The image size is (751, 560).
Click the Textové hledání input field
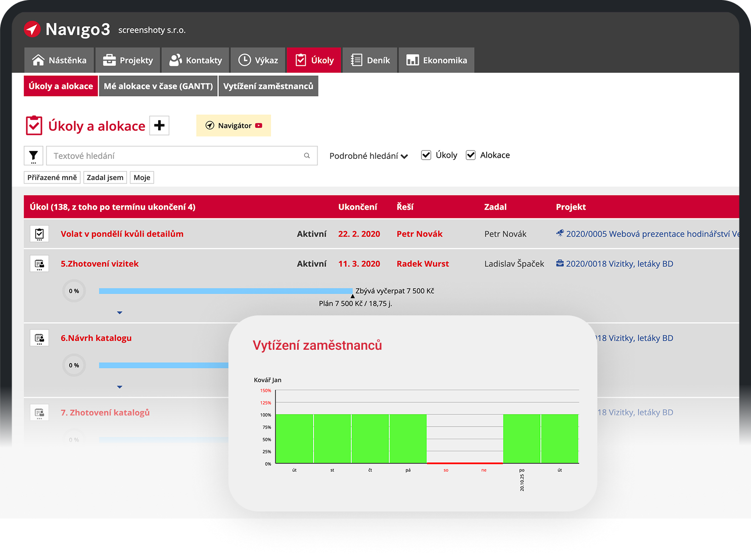coord(174,156)
